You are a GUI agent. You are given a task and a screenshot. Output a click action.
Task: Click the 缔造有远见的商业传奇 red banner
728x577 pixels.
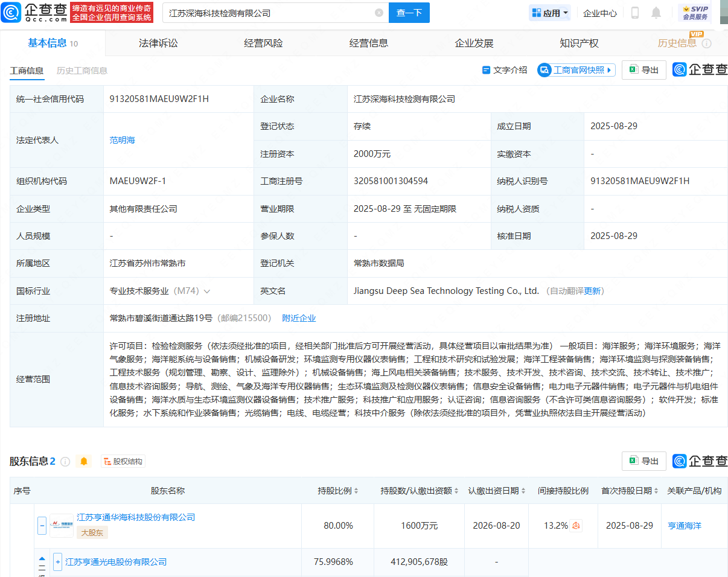(x=112, y=13)
